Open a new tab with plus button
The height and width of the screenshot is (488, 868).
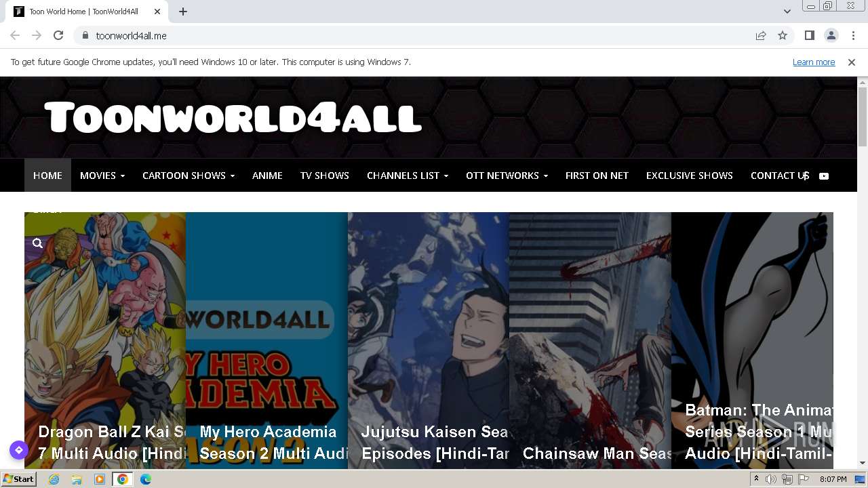click(183, 11)
